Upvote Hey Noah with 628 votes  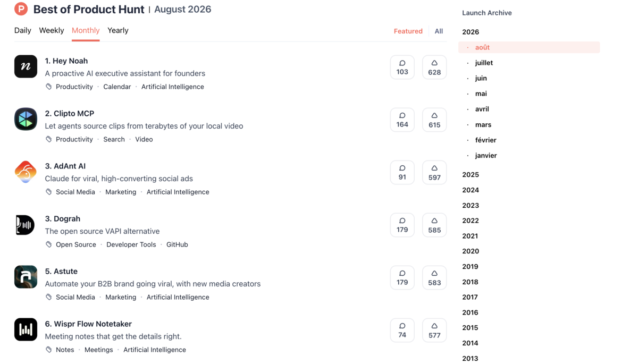434,67
